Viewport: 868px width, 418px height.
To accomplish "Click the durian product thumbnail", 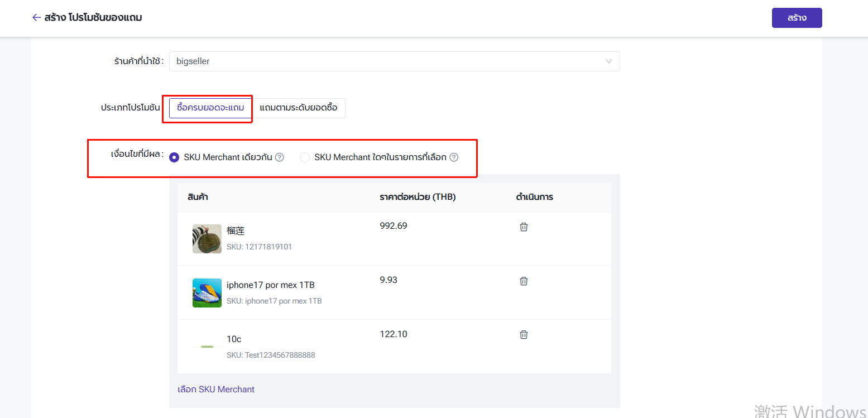I will click(x=207, y=239).
